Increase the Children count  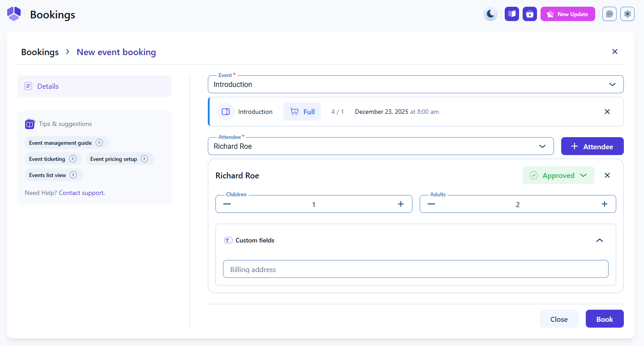point(401,204)
